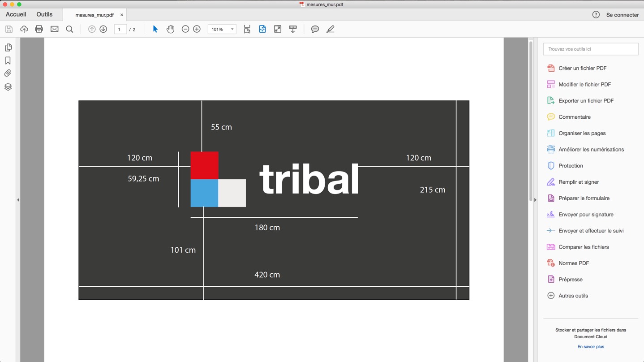This screenshot has height=362, width=644.
Task: Zoom out with the minus icon
Action: [x=185, y=29]
